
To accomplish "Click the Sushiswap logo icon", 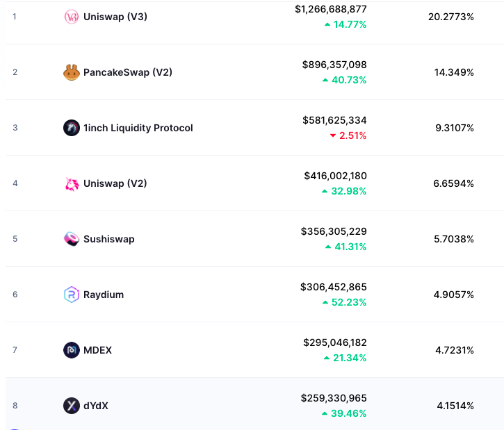I will click(x=72, y=239).
